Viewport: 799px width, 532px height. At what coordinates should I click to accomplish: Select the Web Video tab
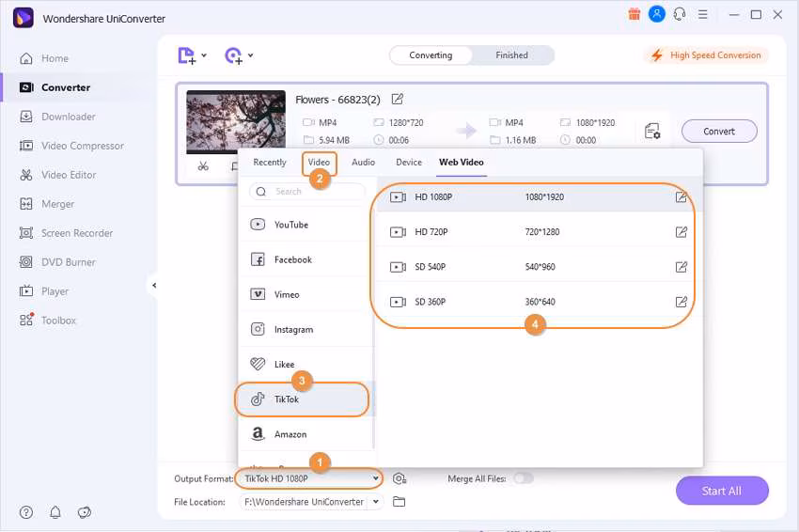(x=462, y=162)
